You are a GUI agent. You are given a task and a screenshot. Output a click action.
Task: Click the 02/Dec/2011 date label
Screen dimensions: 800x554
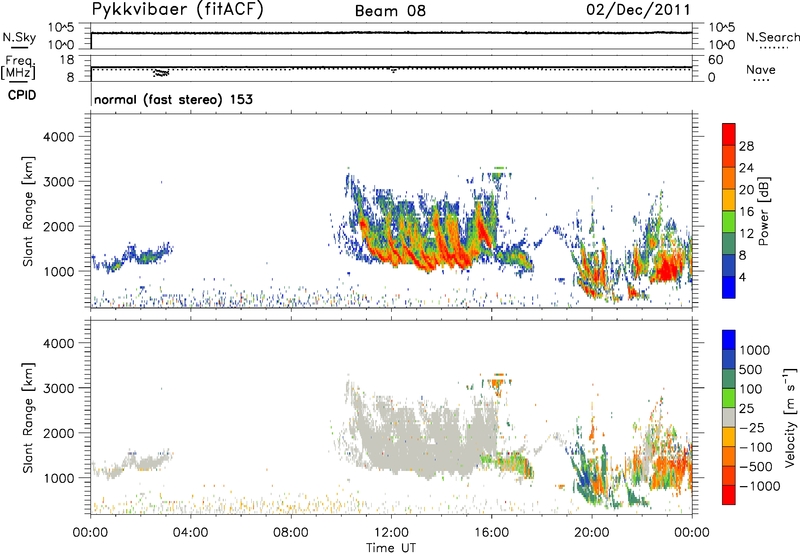coord(638,10)
